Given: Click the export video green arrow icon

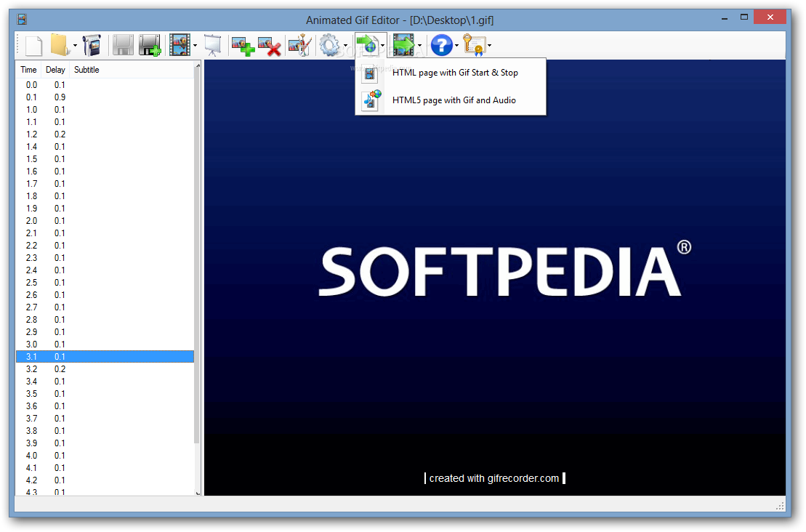Looking at the screenshot, I should click(x=404, y=46).
